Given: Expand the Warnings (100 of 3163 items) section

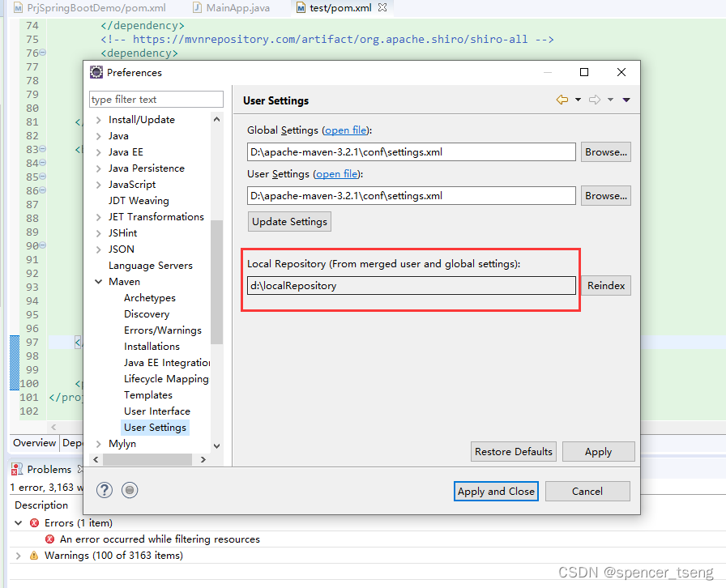Looking at the screenshot, I should click(x=18, y=555).
